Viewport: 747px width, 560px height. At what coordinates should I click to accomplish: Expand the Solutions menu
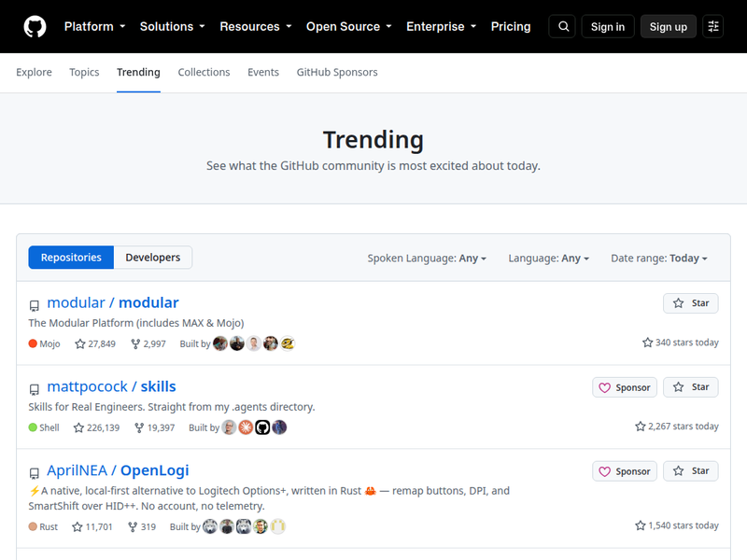(x=173, y=27)
